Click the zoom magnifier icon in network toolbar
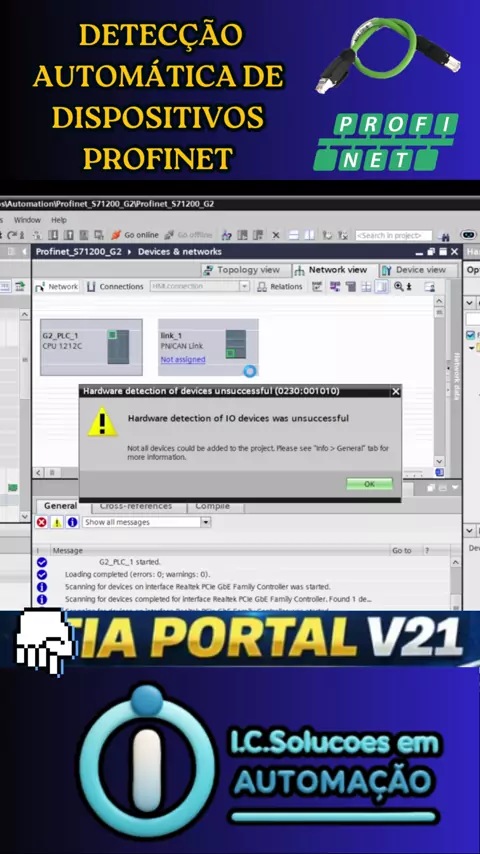 (x=399, y=286)
